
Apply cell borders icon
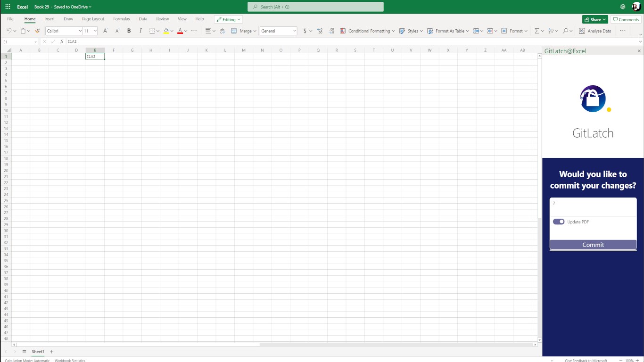click(152, 31)
